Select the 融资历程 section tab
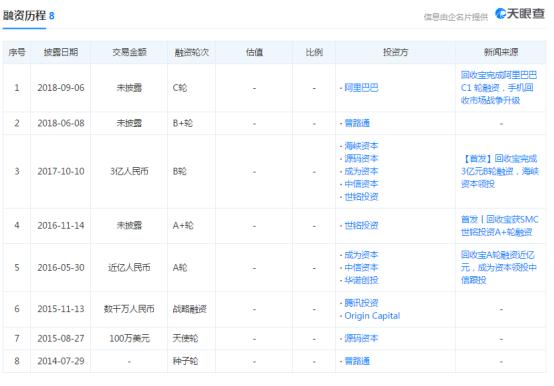The height and width of the screenshot is (386, 554). coord(24,16)
